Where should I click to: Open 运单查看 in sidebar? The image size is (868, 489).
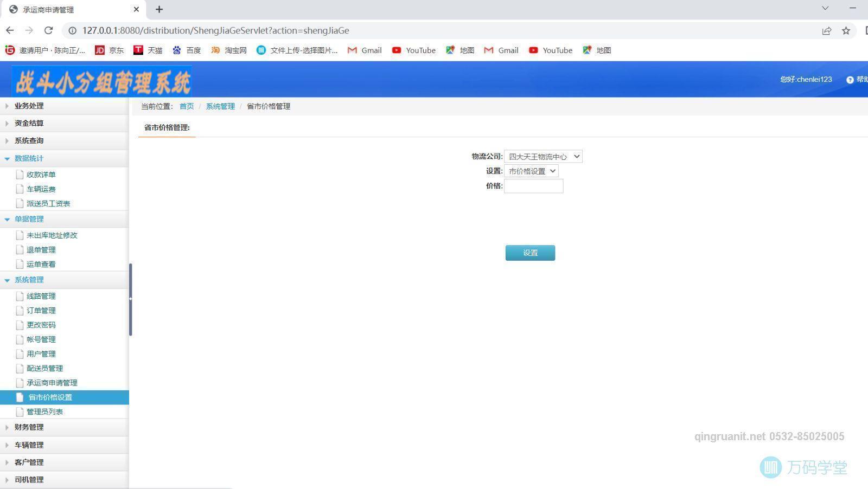pyautogui.click(x=41, y=265)
